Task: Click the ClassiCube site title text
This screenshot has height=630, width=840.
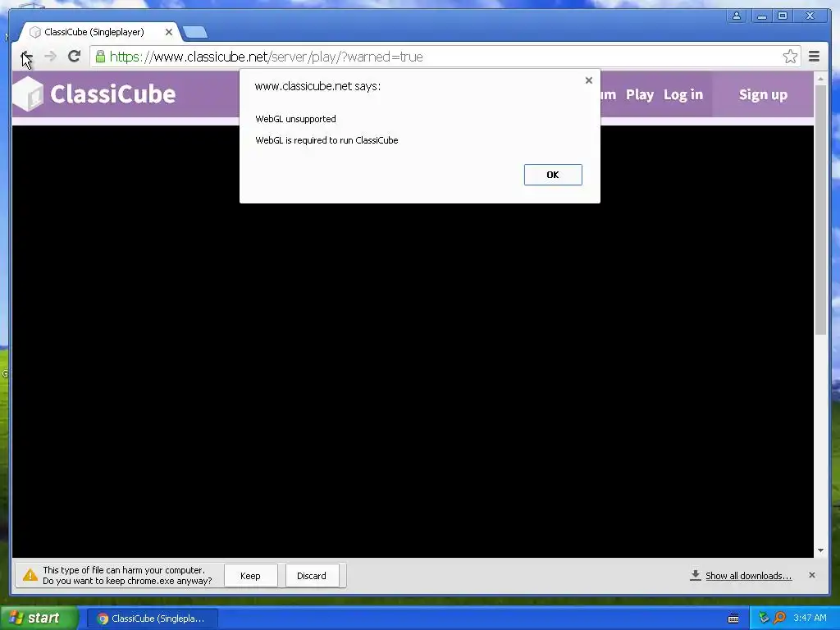Action: point(113,94)
